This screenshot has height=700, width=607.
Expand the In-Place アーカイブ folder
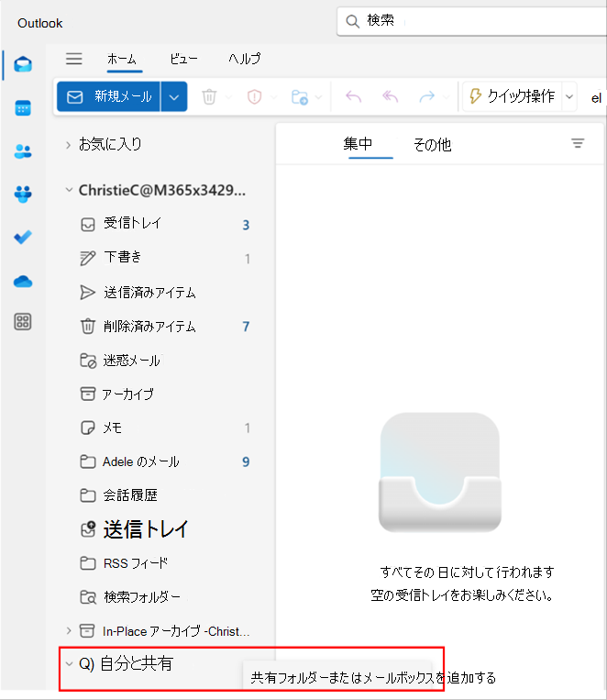point(68,631)
